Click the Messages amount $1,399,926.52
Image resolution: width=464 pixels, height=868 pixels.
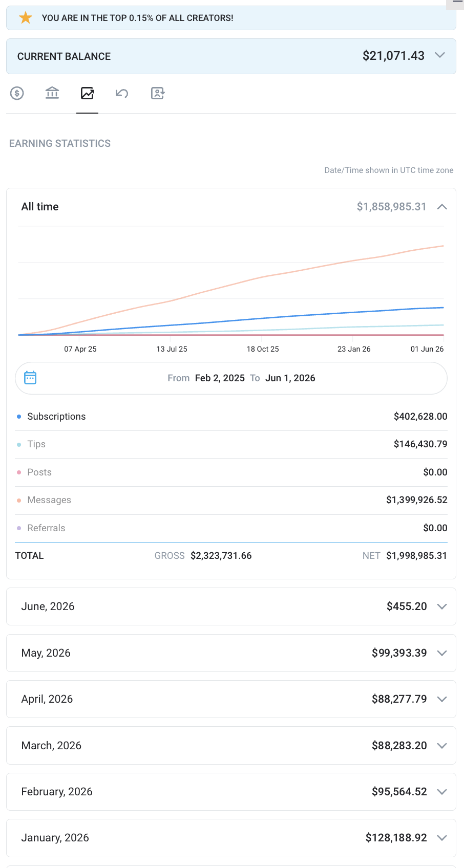(417, 500)
